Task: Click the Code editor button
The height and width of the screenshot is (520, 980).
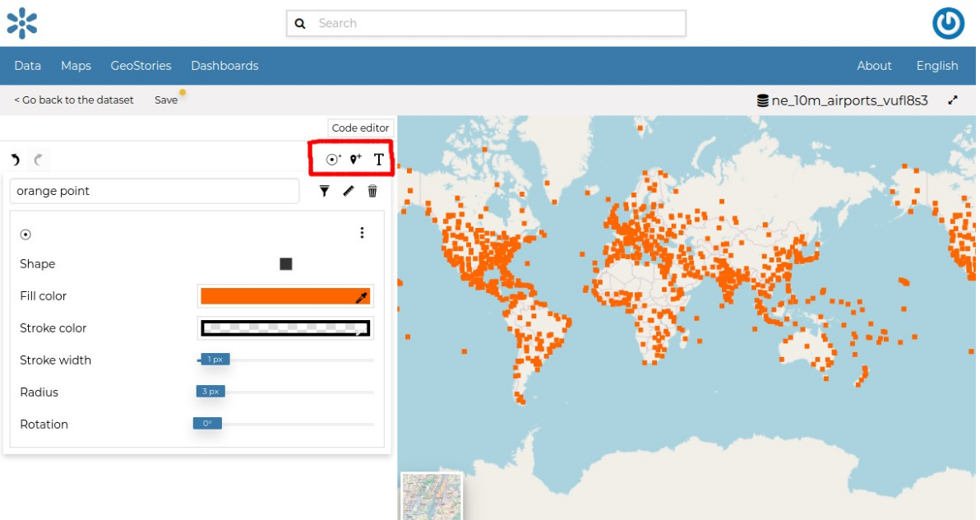Action: (360, 128)
